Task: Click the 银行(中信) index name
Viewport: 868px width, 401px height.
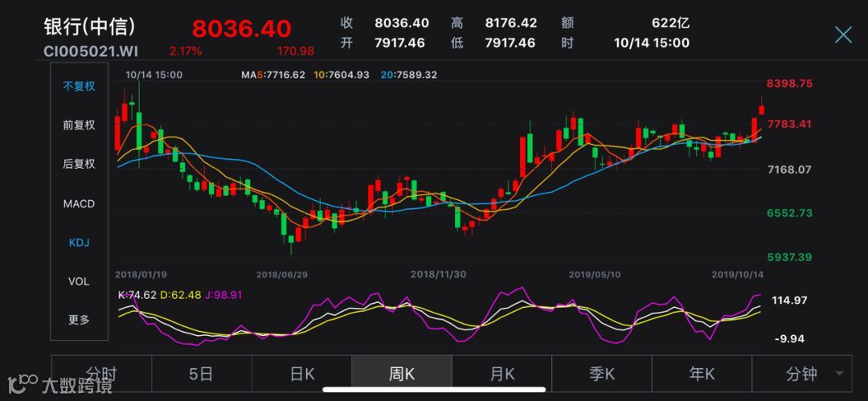Action: pyautogui.click(x=89, y=27)
